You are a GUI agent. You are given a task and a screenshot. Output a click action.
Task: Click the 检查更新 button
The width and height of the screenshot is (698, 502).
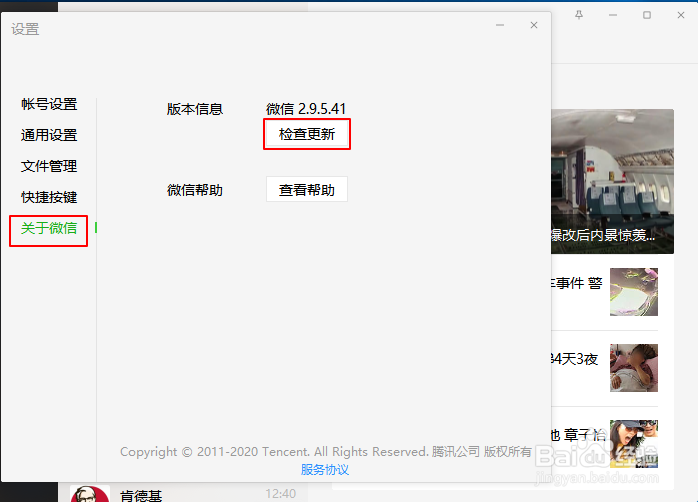pos(307,134)
